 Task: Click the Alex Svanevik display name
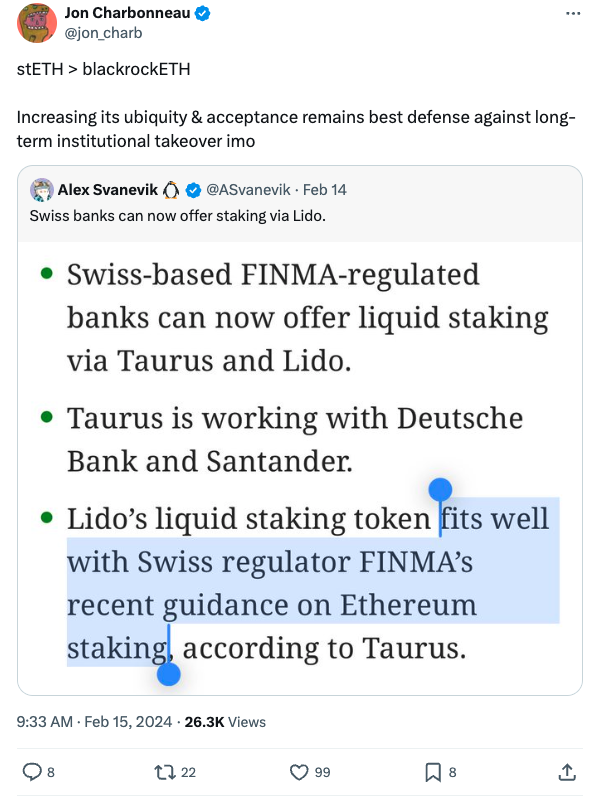(x=108, y=190)
